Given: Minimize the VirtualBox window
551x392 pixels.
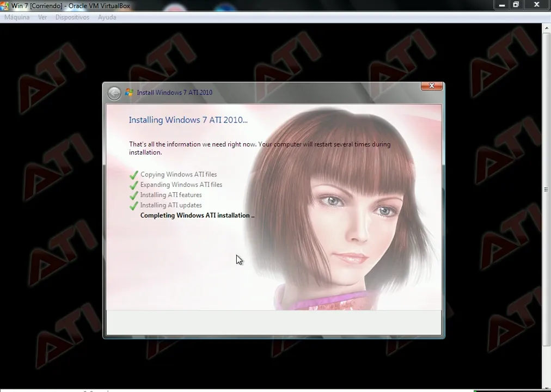Looking at the screenshot, I should (502, 5).
